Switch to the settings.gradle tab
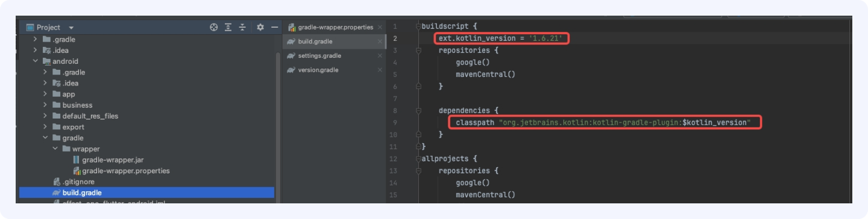 click(319, 56)
